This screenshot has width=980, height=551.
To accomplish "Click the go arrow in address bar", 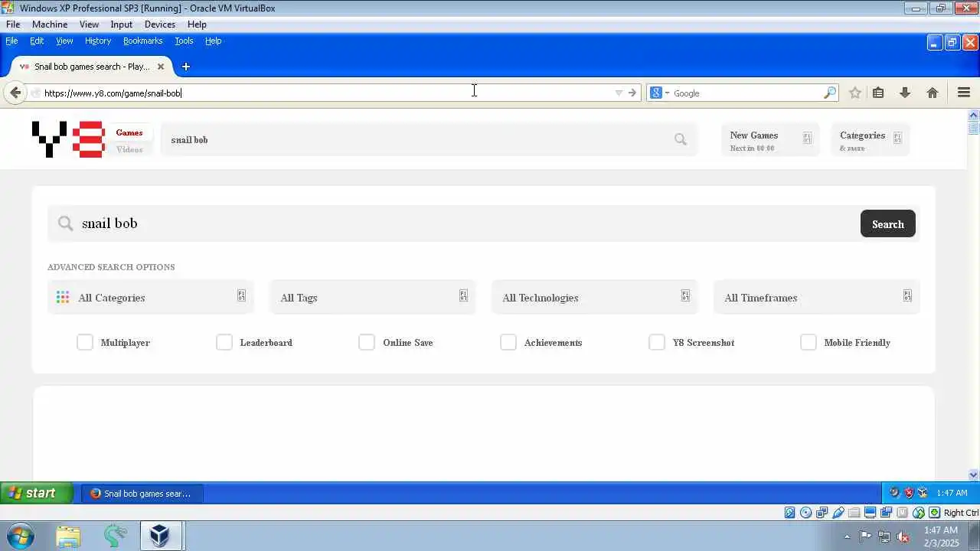I will pyautogui.click(x=632, y=93).
